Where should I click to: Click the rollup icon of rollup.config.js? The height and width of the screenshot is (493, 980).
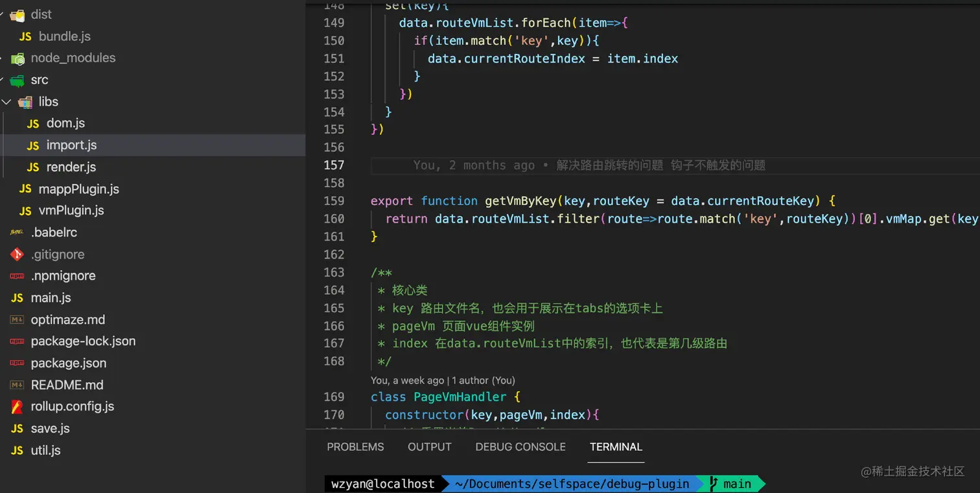(x=17, y=407)
